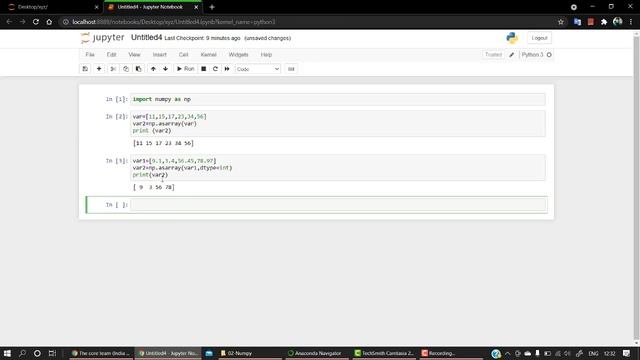This screenshot has width=640, height=360.
Task: Open the notification center icon
Action: (627, 353)
